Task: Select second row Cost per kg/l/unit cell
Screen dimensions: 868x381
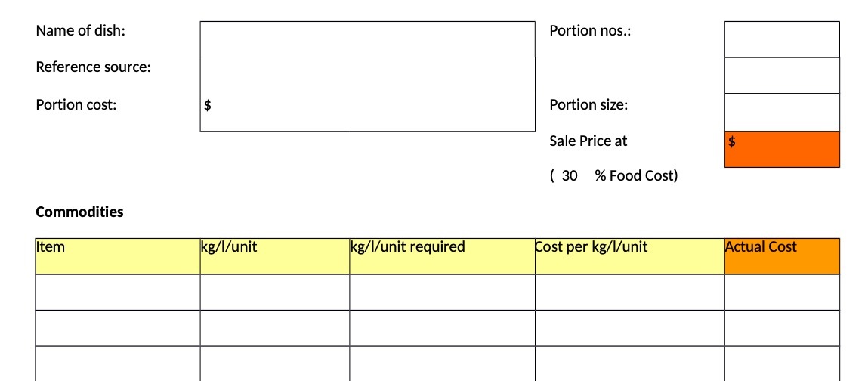Action: [x=630, y=328]
